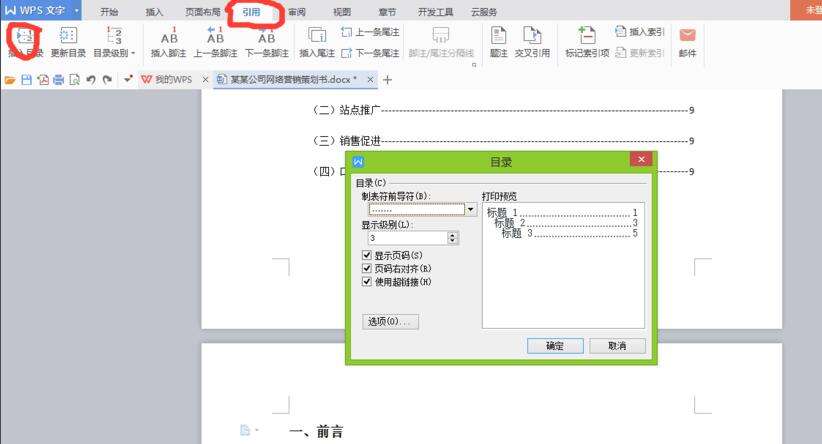Open the footnote/endnote dialog launcher

click(474, 65)
